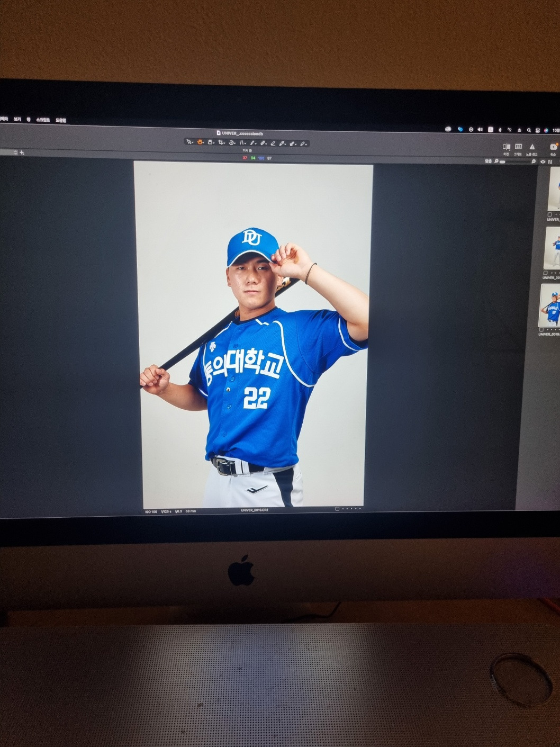Select the arrow Select cursor tool
The image size is (560, 747).
[x=189, y=142]
